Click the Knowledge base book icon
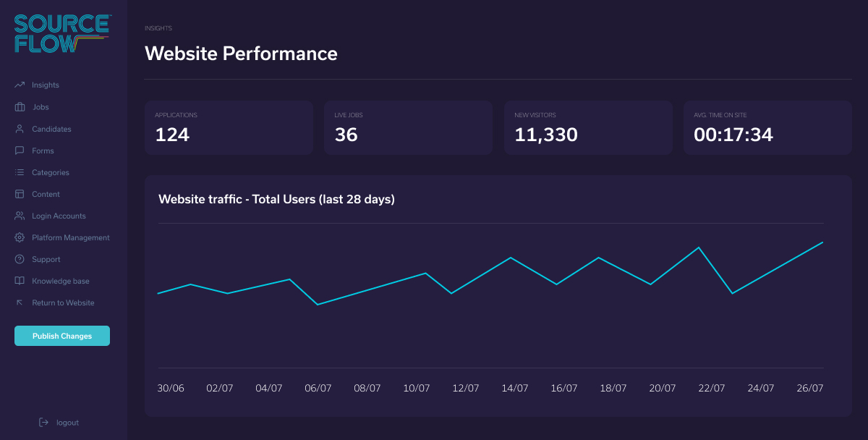The height and width of the screenshot is (440, 868). (x=20, y=281)
